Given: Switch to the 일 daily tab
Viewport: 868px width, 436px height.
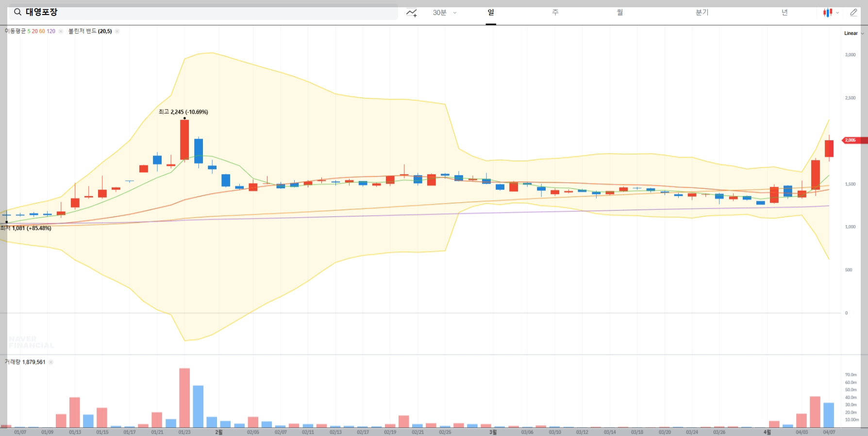Looking at the screenshot, I should click(x=491, y=13).
